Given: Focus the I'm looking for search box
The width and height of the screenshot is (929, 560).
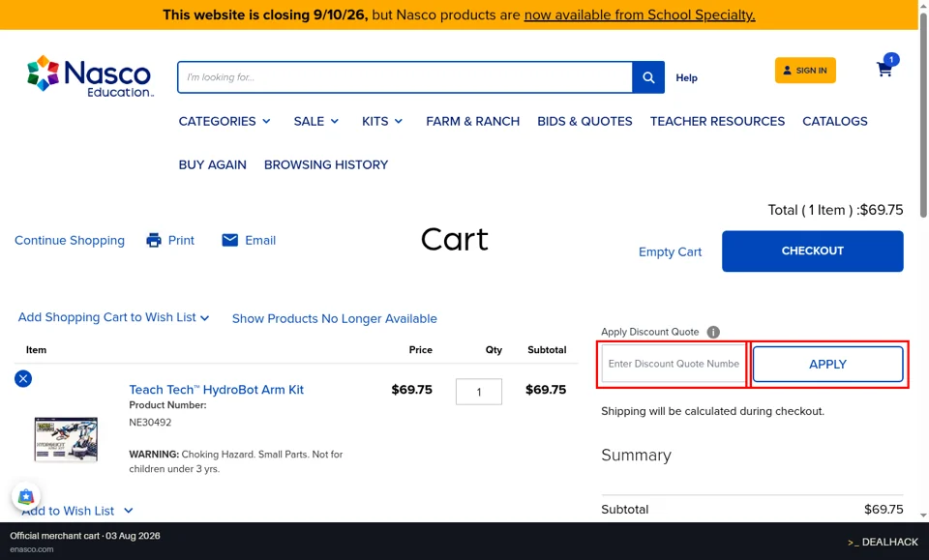Looking at the screenshot, I should 405,77.
